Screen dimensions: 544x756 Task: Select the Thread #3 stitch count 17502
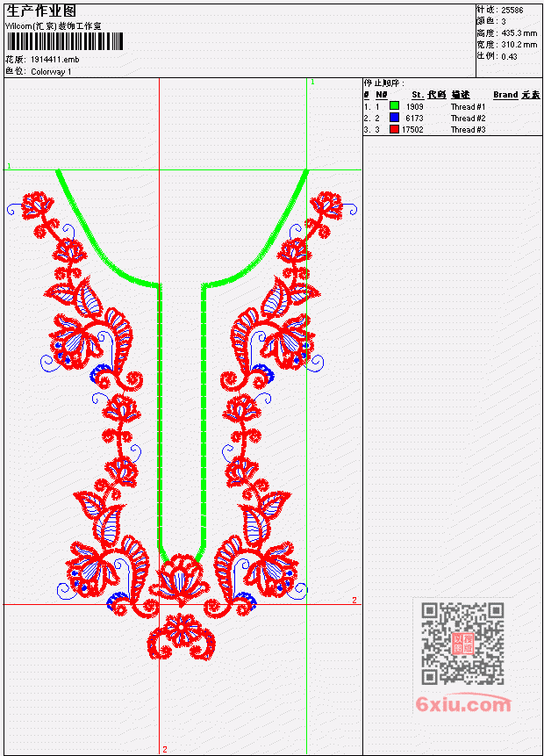(412, 129)
